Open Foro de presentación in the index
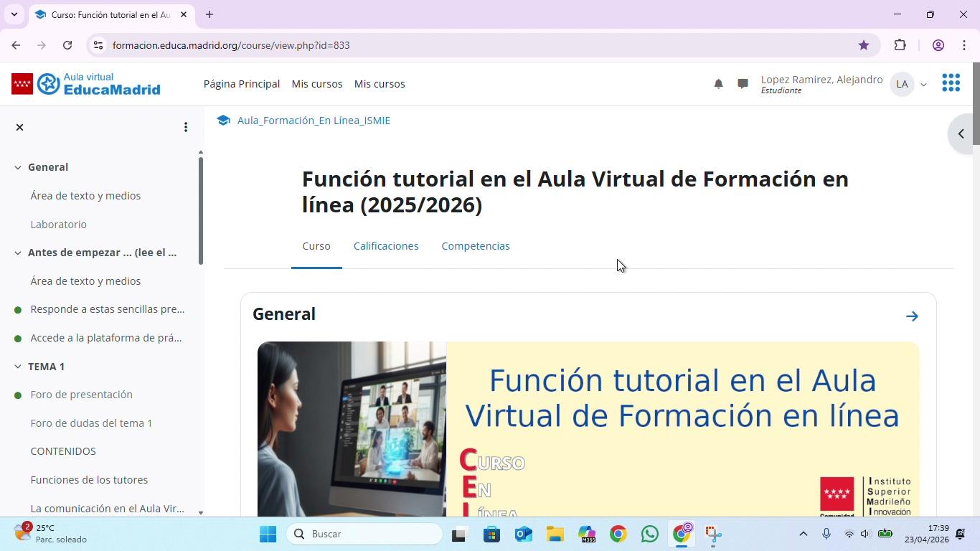980x551 pixels. point(82,395)
